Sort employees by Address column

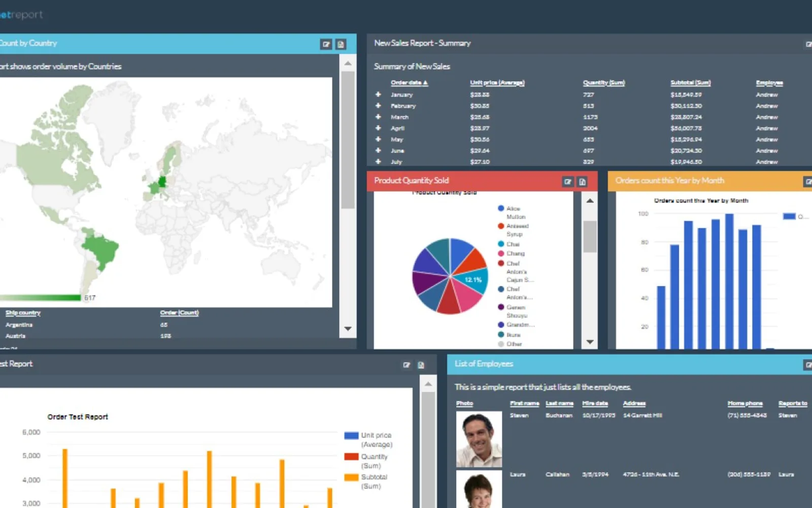[x=634, y=403]
